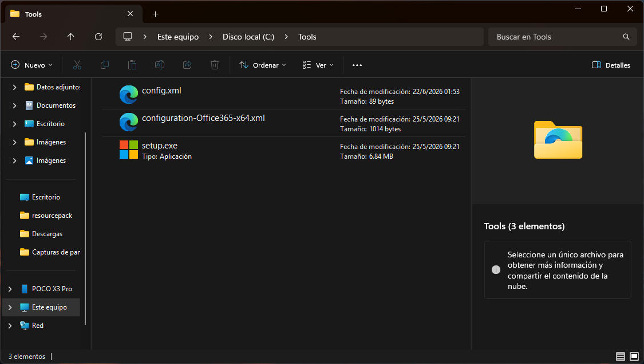Select the Tools tab
The image size is (644, 364).
pos(74,14)
